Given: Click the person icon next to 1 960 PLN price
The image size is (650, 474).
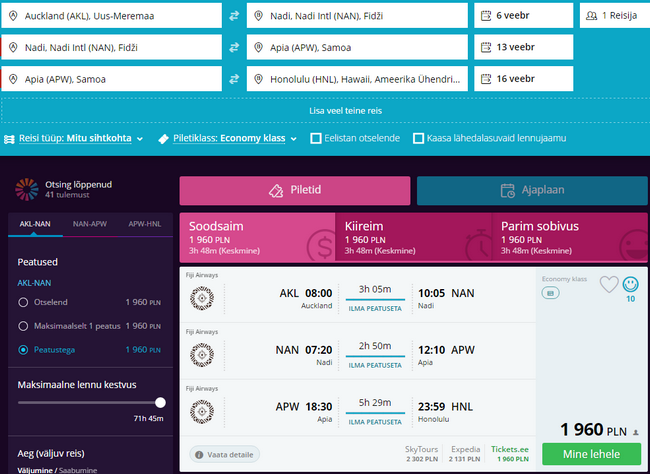Looking at the screenshot, I should coord(636,433).
